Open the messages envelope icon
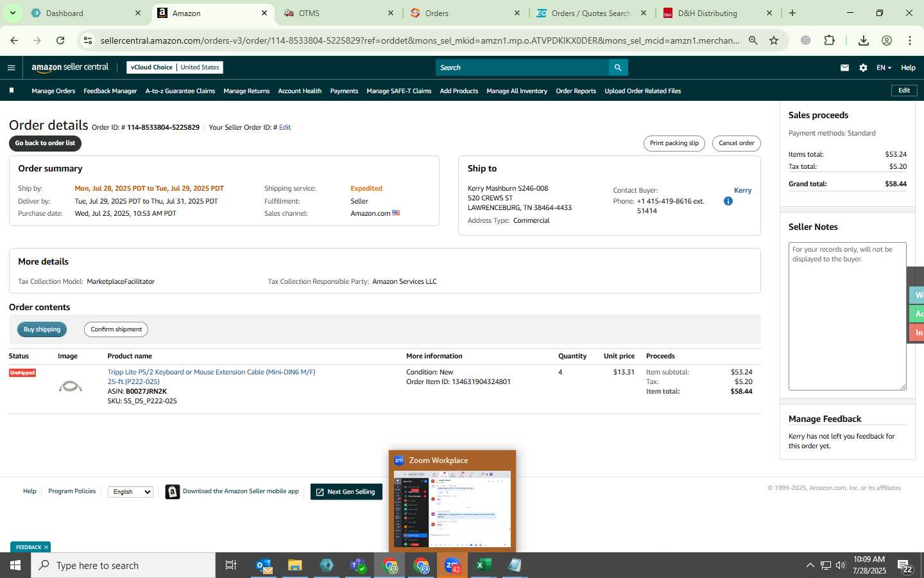This screenshot has height=578, width=924. click(x=844, y=67)
